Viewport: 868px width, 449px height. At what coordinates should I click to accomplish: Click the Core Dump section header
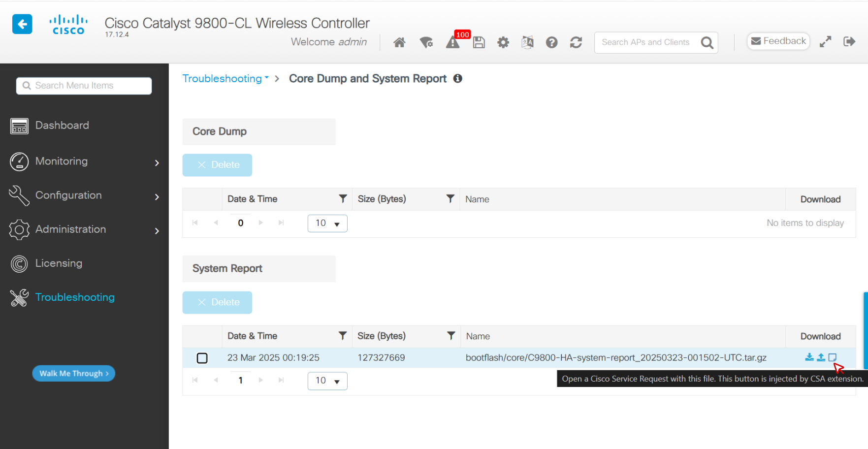point(259,131)
